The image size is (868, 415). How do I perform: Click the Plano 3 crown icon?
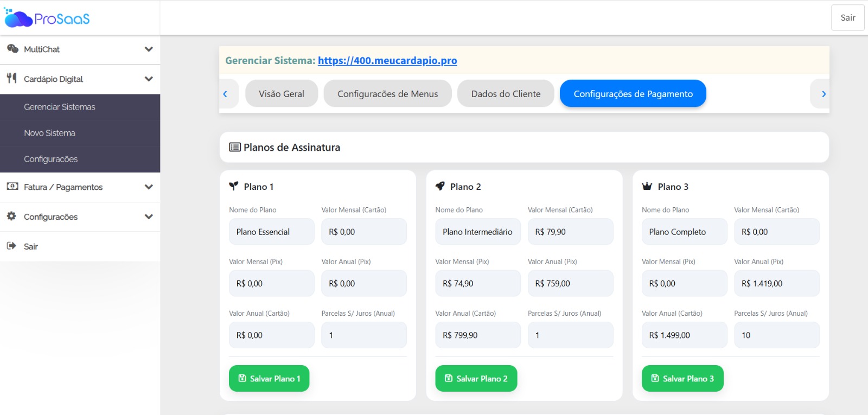click(647, 186)
